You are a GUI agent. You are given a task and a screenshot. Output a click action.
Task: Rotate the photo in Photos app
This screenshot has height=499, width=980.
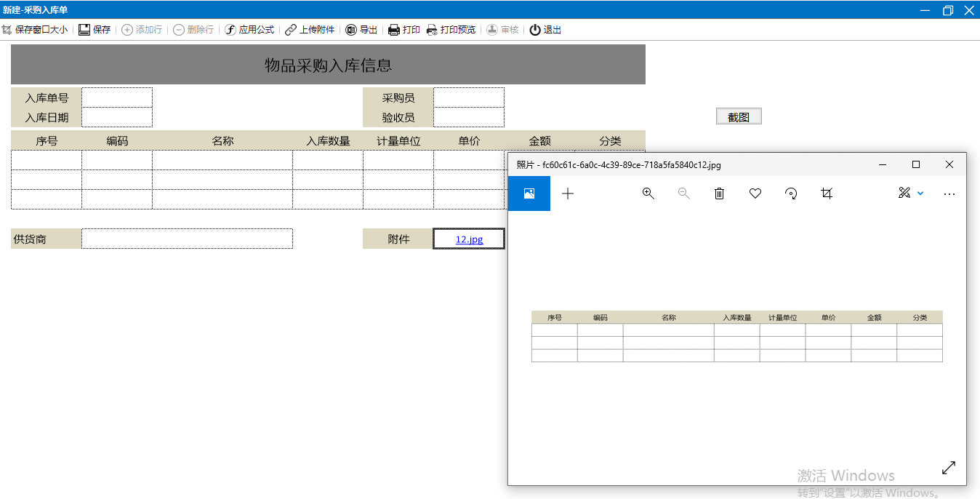pos(791,193)
